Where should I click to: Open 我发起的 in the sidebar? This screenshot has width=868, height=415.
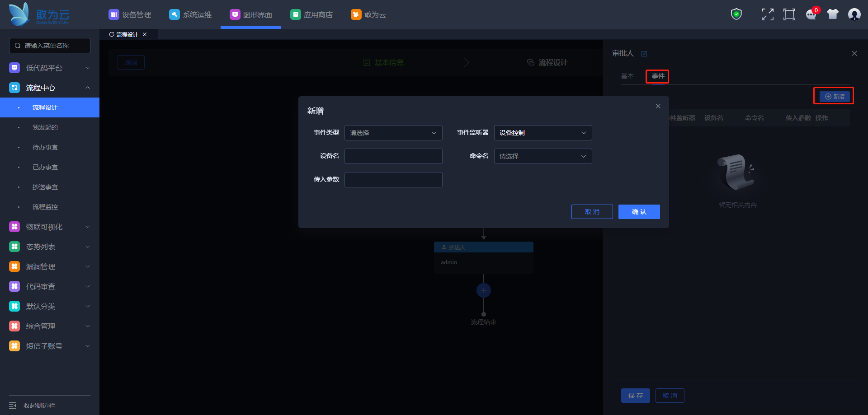pyautogui.click(x=50, y=127)
